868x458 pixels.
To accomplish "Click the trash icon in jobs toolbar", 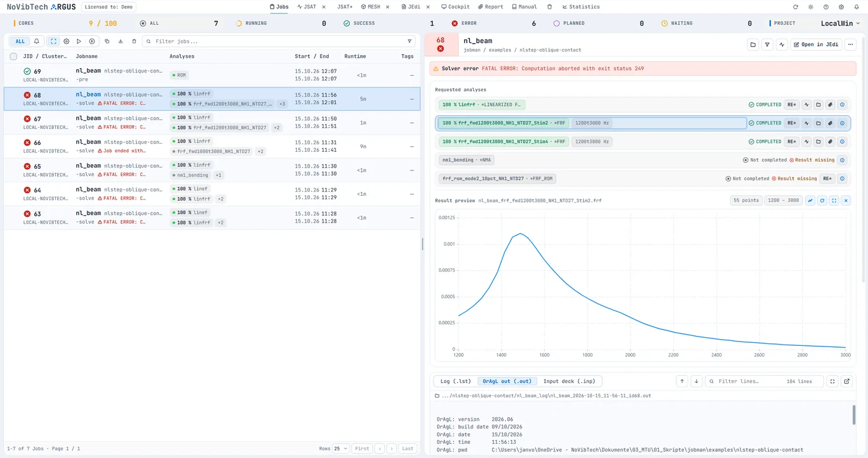I will coord(134,42).
